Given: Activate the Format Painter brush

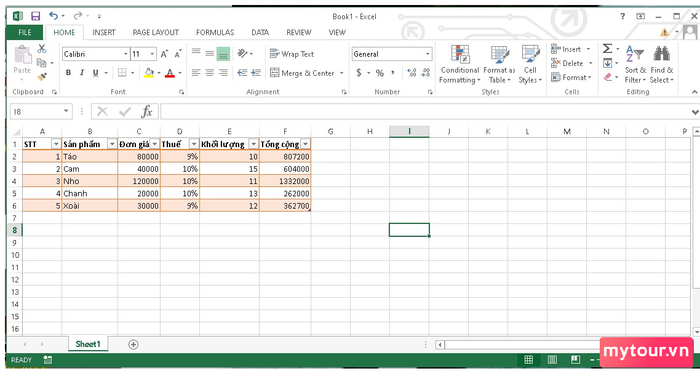Looking at the screenshot, I should 42,77.
